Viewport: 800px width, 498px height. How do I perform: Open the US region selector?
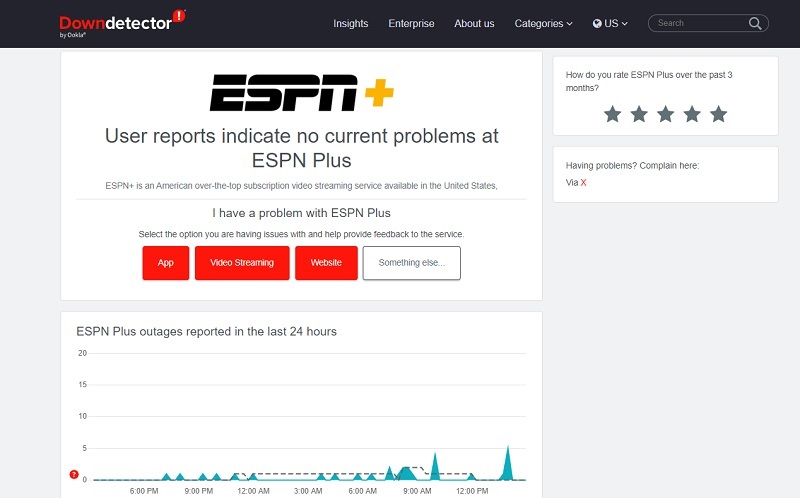pyautogui.click(x=609, y=23)
